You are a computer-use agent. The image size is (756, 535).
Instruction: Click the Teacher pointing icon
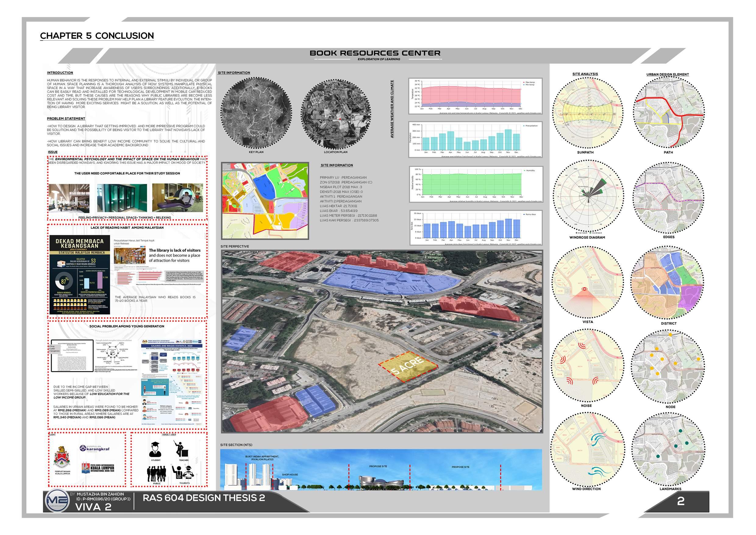tap(180, 449)
